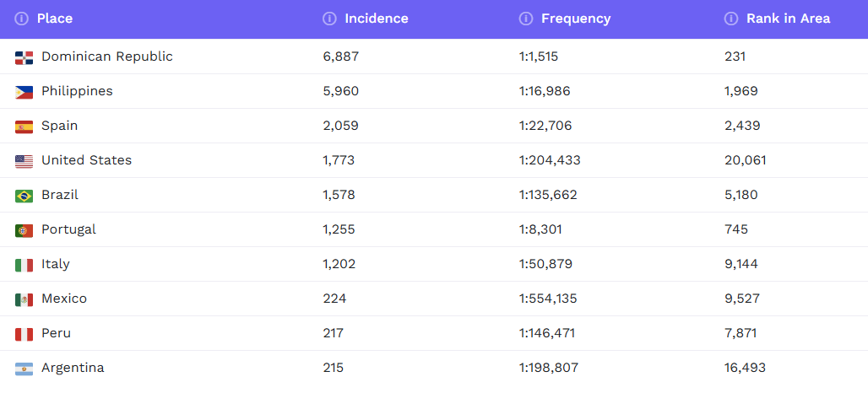Click the Spain flag icon
868x393 pixels.
click(24, 127)
